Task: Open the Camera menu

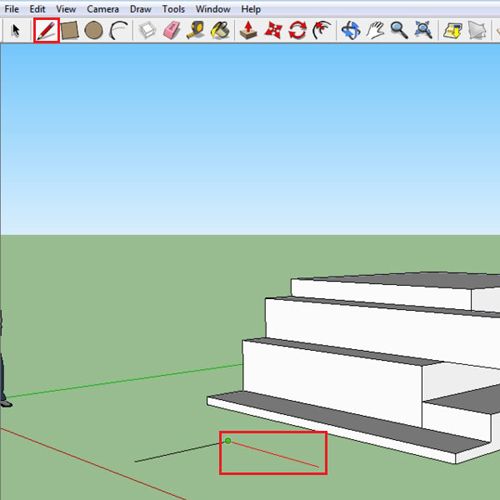Action: tap(103, 9)
